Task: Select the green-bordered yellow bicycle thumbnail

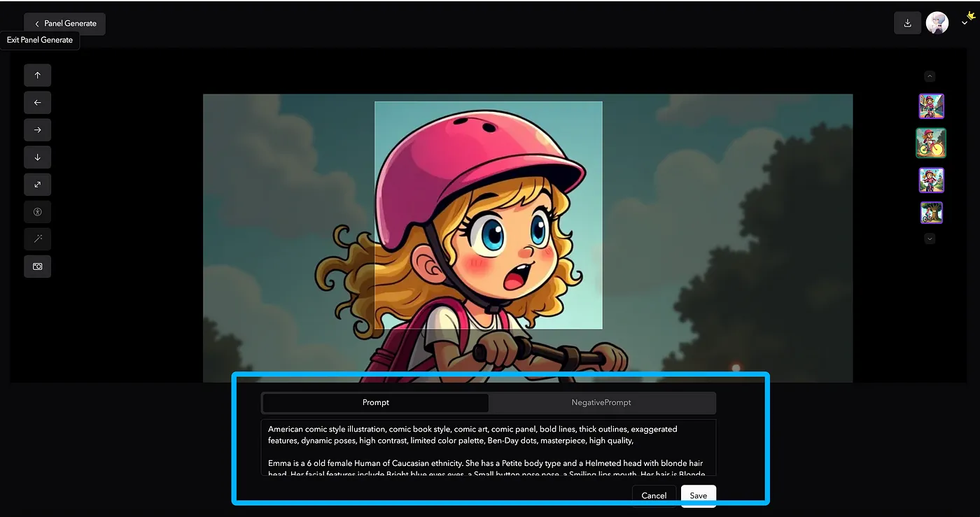Action: tap(931, 143)
